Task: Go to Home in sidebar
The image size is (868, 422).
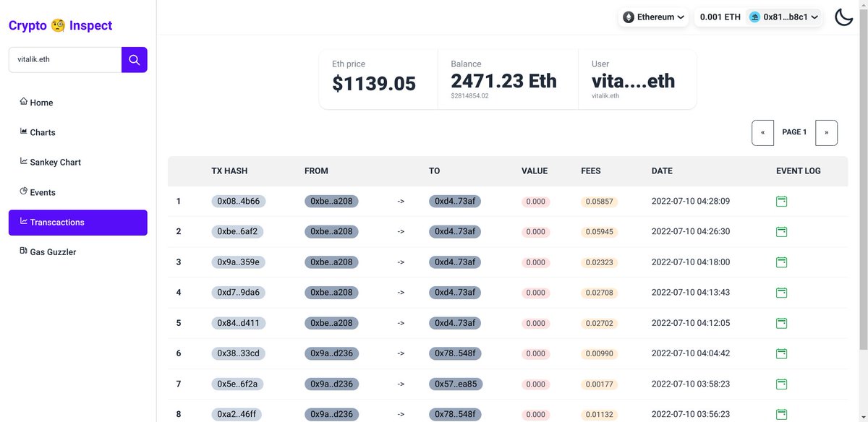Action: coord(41,103)
